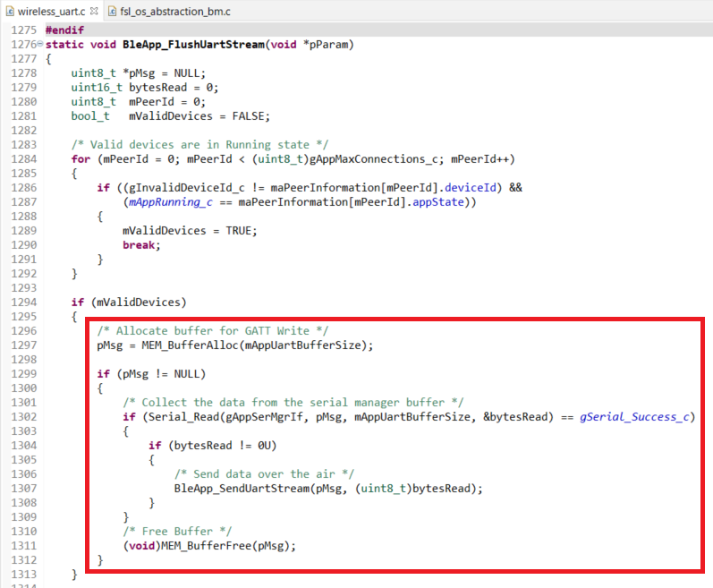Click the MEM_BufferAlloc call on line 1297
The width and height of the screenshot is (713, 588).
[x=258, y=345]
